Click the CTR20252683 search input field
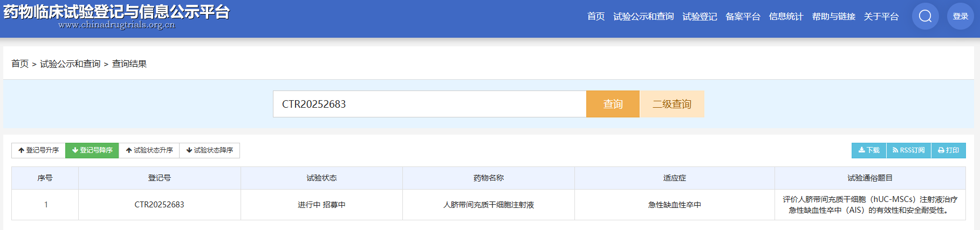The image size is (980, 230). [x=429, y=104]
